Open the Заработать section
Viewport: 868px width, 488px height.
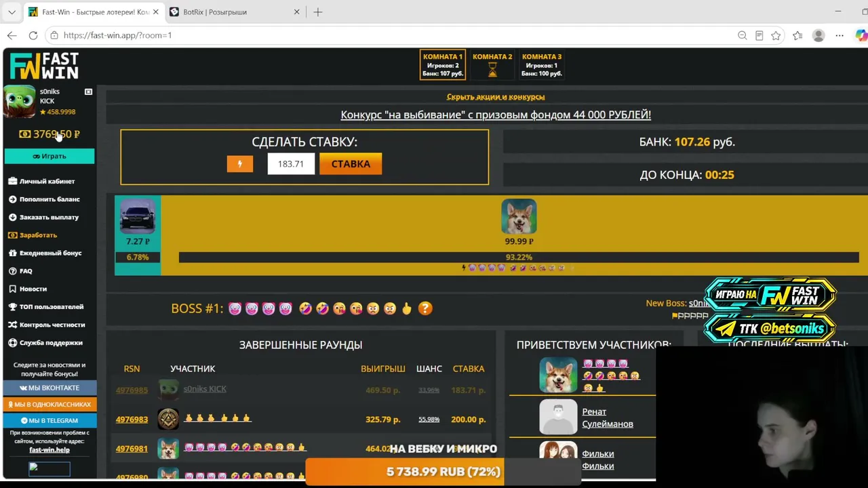click(38, 235)
